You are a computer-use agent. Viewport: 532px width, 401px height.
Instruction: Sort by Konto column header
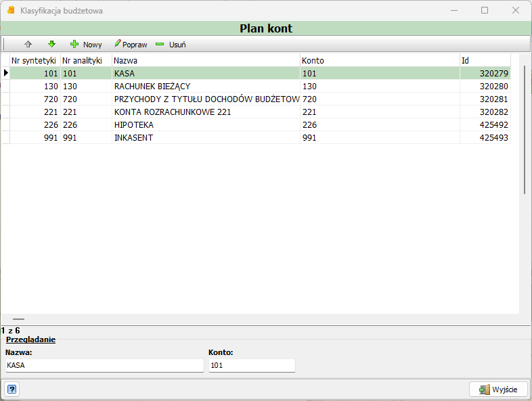click(380, 60)
